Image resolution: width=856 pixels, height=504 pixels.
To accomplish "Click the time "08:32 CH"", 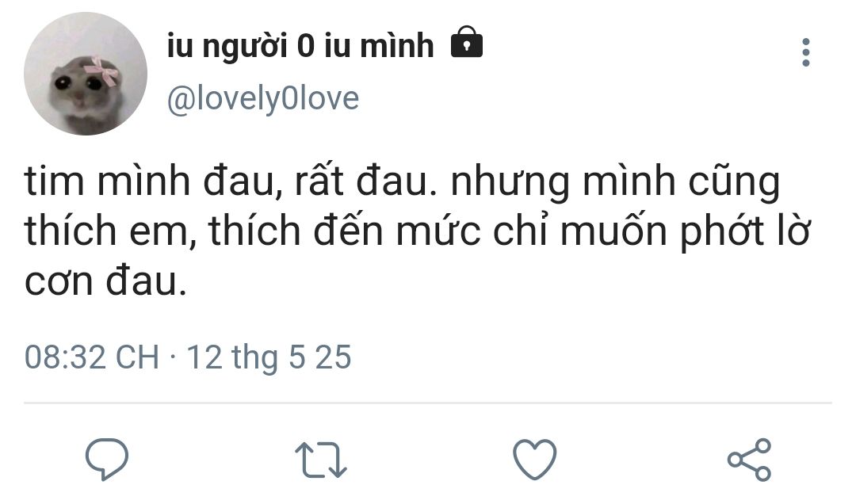I will tap(92, 357).
